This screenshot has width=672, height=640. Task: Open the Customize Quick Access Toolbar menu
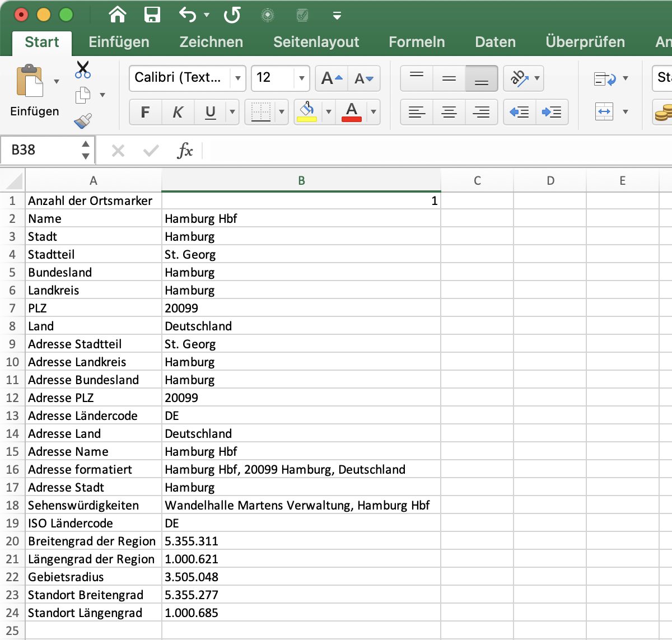337,16
